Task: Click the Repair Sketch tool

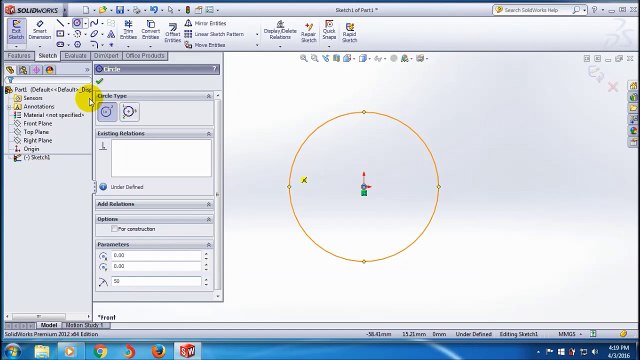Action: click(309, 33)
